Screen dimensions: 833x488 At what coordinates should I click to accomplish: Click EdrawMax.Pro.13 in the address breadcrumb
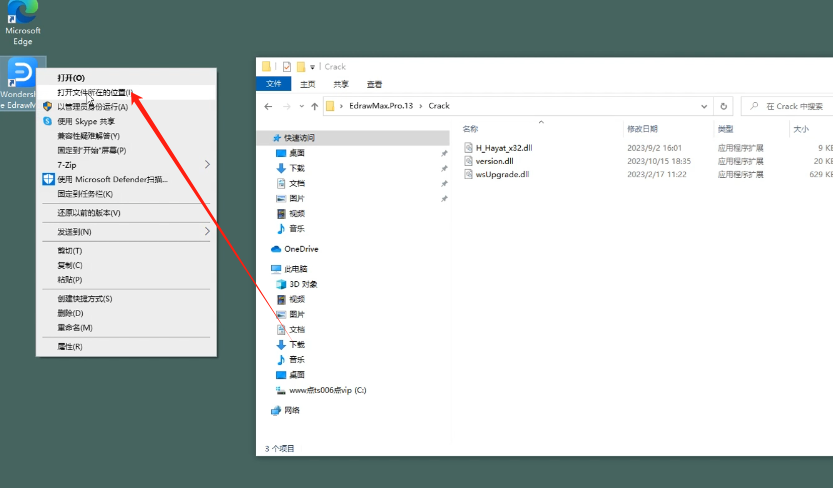click(x=381, y=106)
